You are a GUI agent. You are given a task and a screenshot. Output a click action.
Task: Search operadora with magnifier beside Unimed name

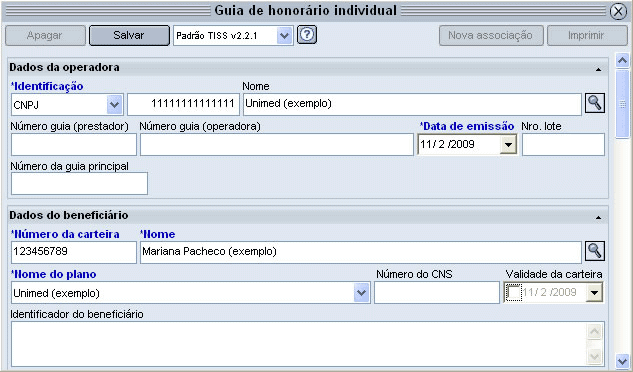coord(595,103)
